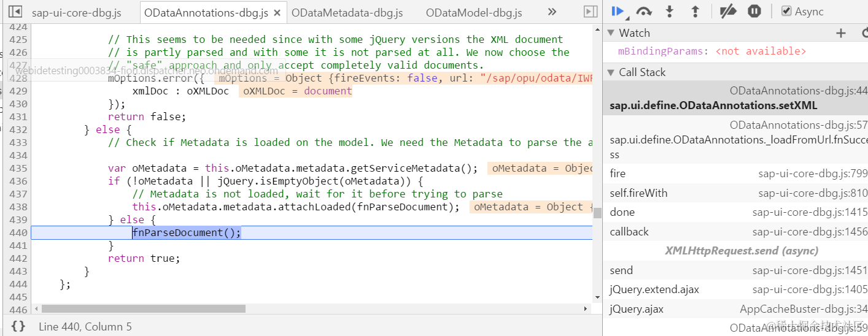Pretty print the source with braces icon
This screenshot has height=336, width=868.
[18, 326]
